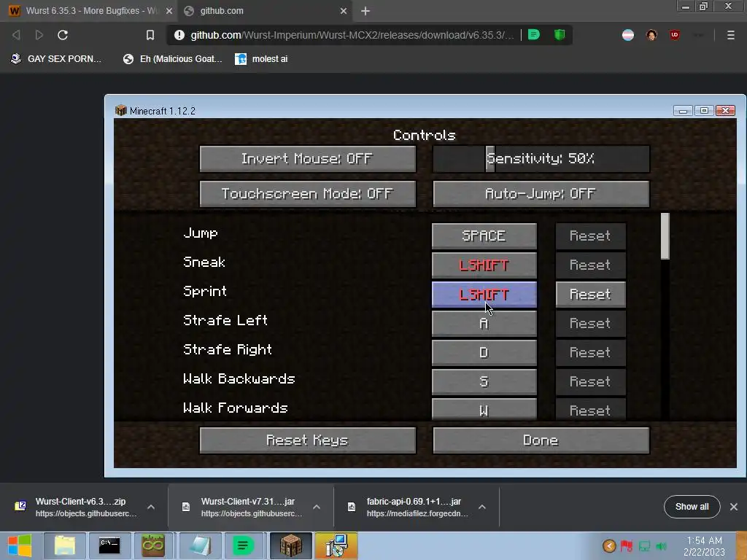This screenshot has height=560, width=747.
Task: Open the first bookmark in the bookmarks bar
Action: click(x=55, y=59)
